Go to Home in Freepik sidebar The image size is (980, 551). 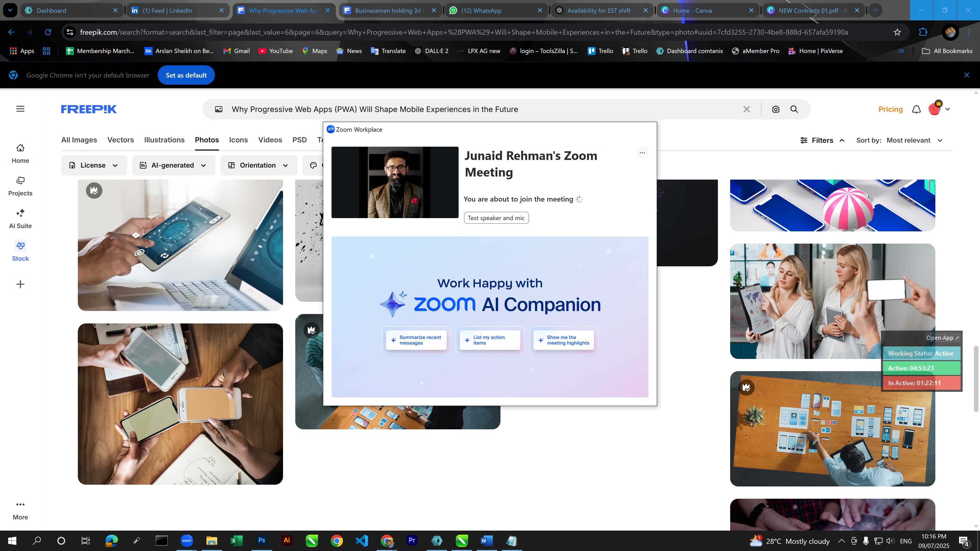point(20,153)
